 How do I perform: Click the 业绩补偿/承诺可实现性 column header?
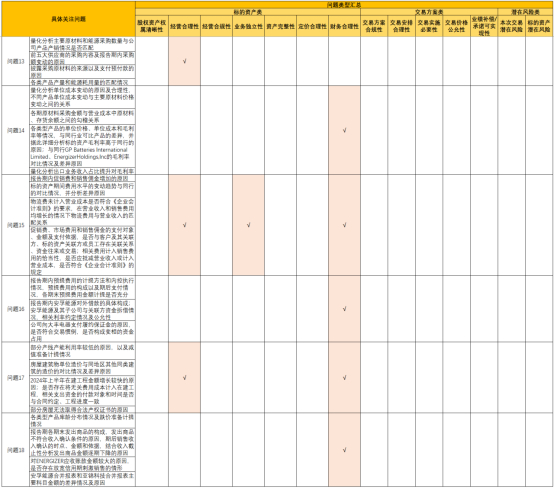(x=484, y=26)
